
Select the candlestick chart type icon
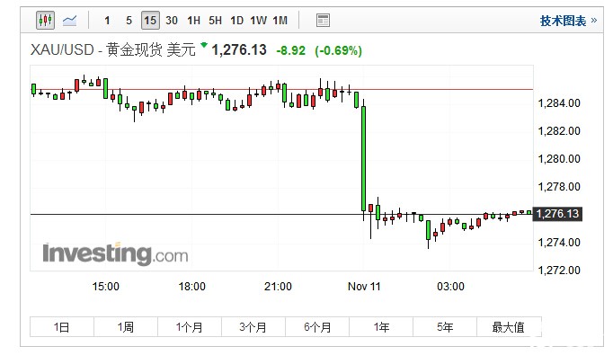45,20
